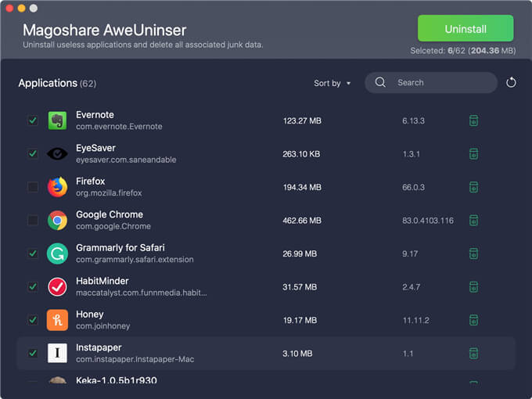Check the Firefox checkbox
The width and height of the screenshot is (532, 399).
point(33,187)
